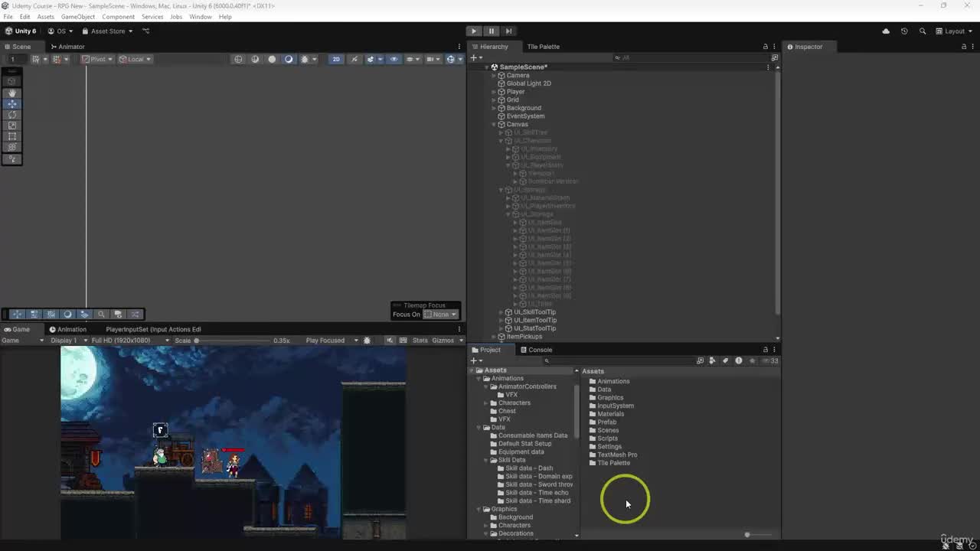This screenshot has height=551, width=980.
Task: Open PlayerInputSet Input Actions tab
Action: 153,329
